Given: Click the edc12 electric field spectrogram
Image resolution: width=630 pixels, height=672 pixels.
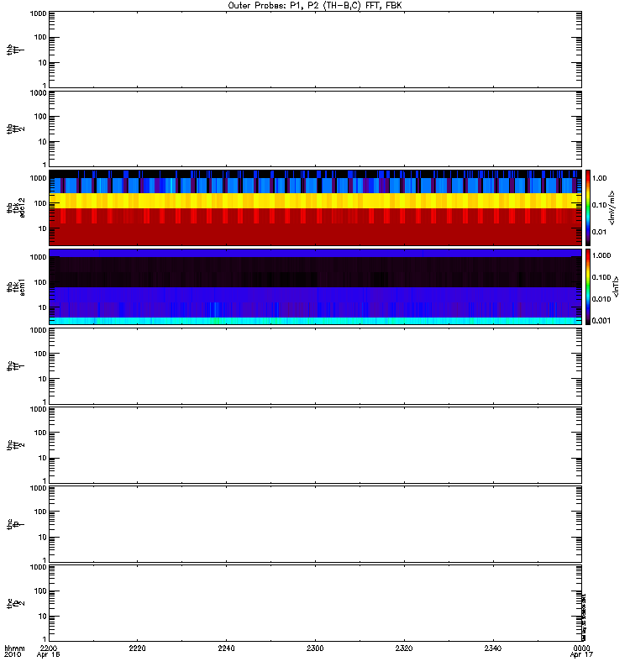Looking at the screenshot, I should [x=315, y=207].
